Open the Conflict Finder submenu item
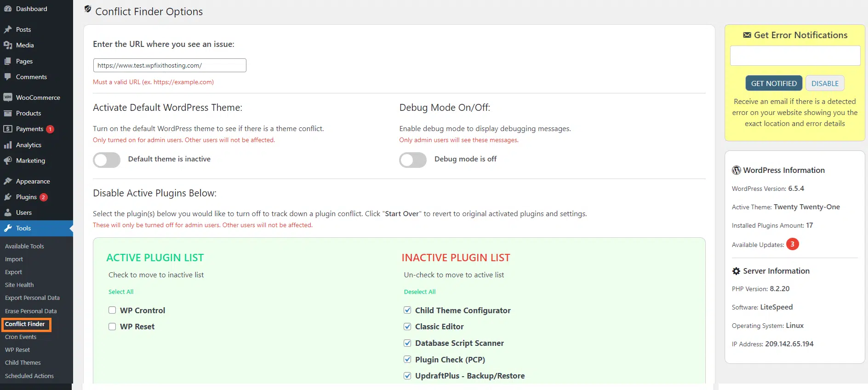Viewport: 868px width, 390px height. pos(25,324)
